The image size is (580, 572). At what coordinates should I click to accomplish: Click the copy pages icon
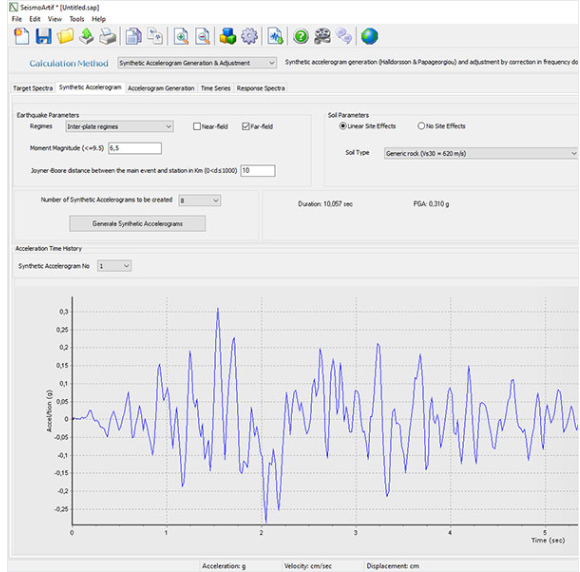click(x=133, y=37)
